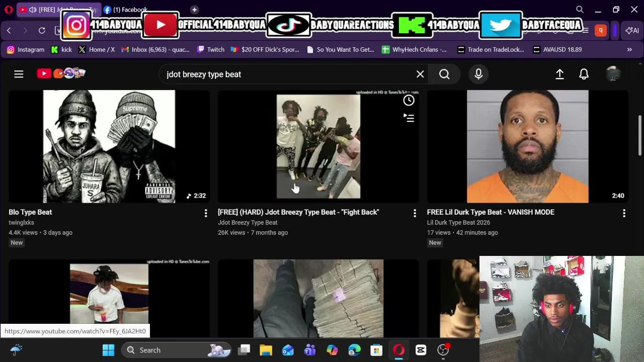The width and height of the screenshot is (644, 362).
Task: Play the Blo Type Beat thumbnail
Action: [x=109, y=147]
